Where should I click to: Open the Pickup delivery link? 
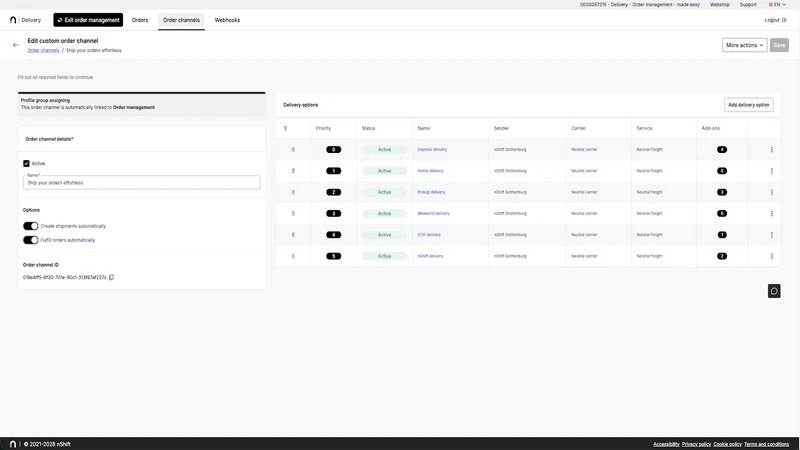(x=431, y=192)
